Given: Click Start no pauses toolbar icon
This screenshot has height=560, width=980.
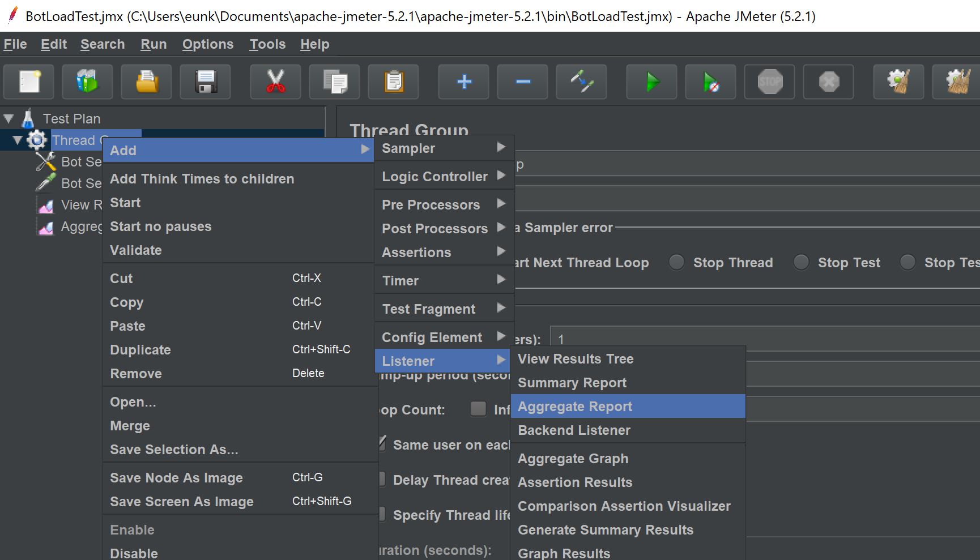Looking at the screenshot, I should point(711,82).
